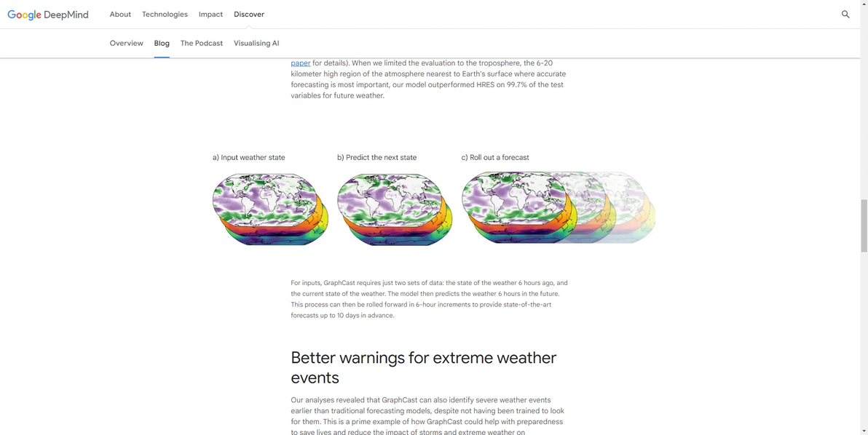Screen dimensions: 868x435
Task: Go to the Impact section
Action: click(210, 15)
